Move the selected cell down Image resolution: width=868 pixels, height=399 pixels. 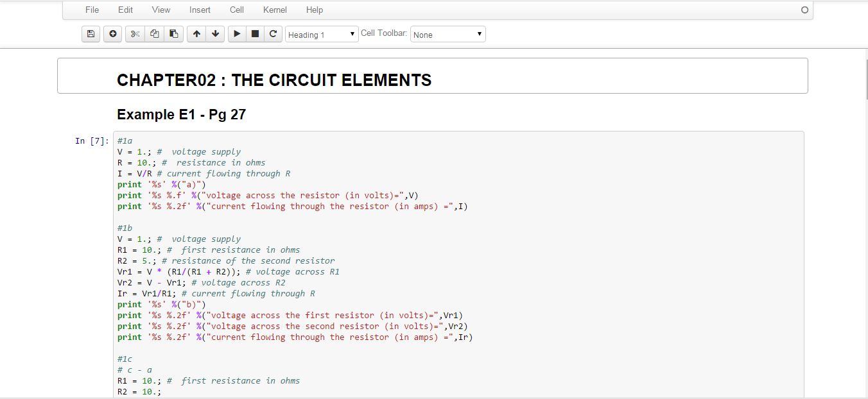215,34
